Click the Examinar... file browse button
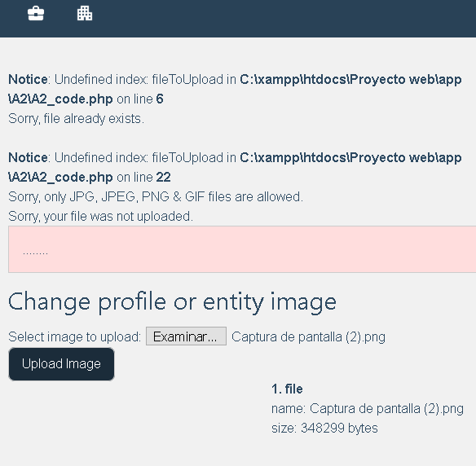476x466 pixels. pos(186,336)
